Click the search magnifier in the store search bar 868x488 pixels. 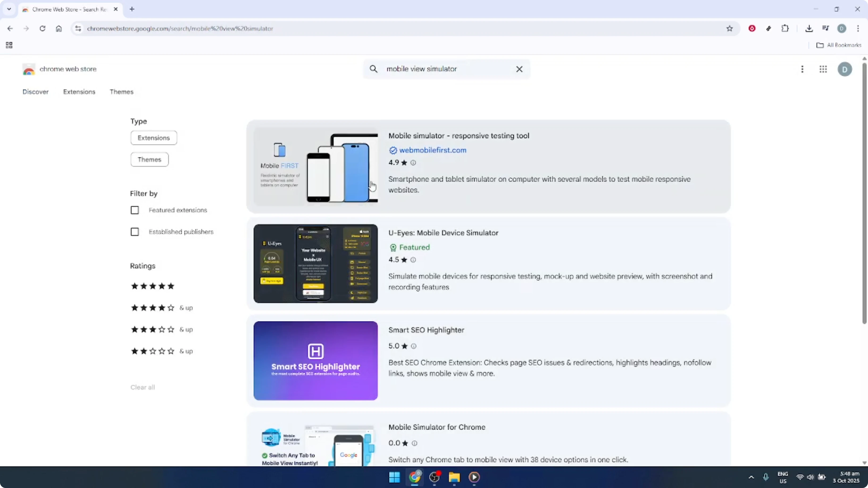click(x=374, y=69)
